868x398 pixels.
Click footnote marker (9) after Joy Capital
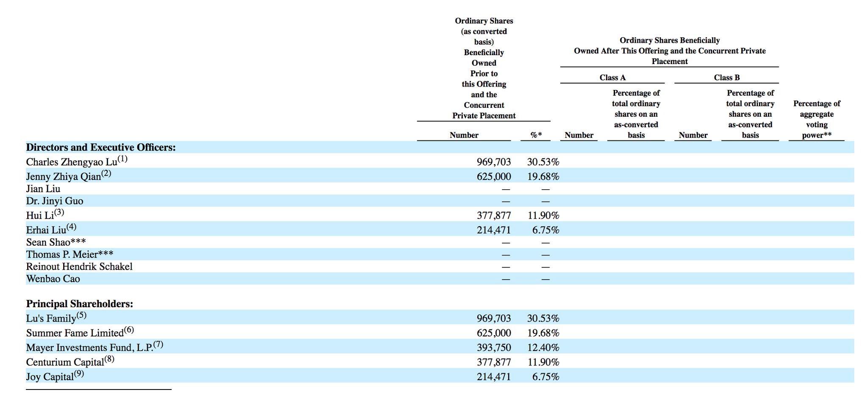[79, 373]
